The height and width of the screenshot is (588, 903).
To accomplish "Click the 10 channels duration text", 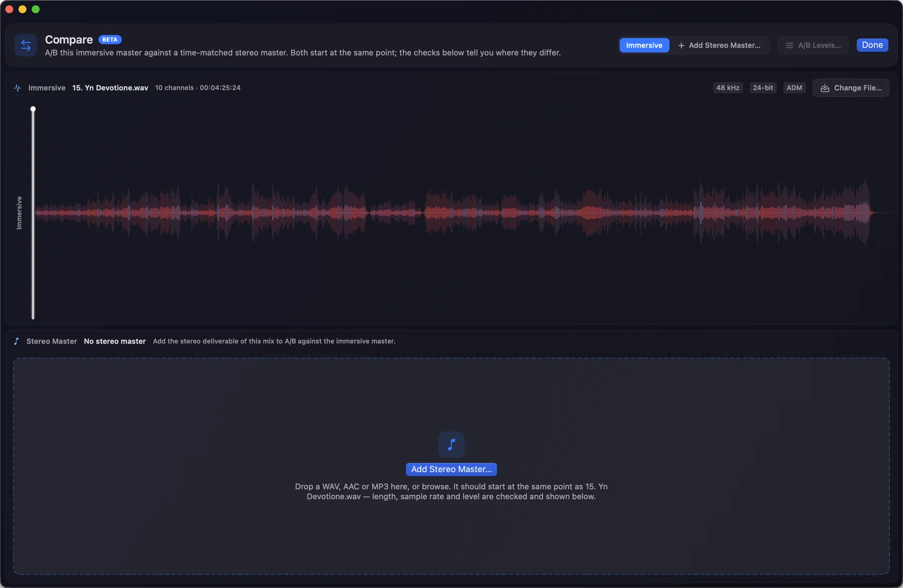I will (198, 88).
